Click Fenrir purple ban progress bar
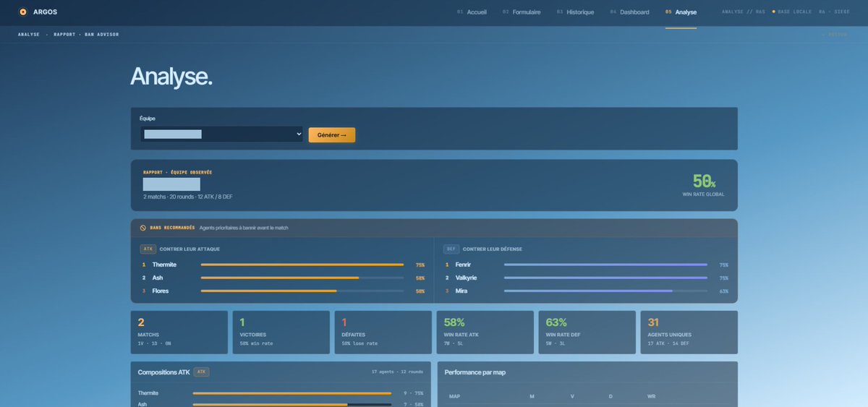 (605, 265)
